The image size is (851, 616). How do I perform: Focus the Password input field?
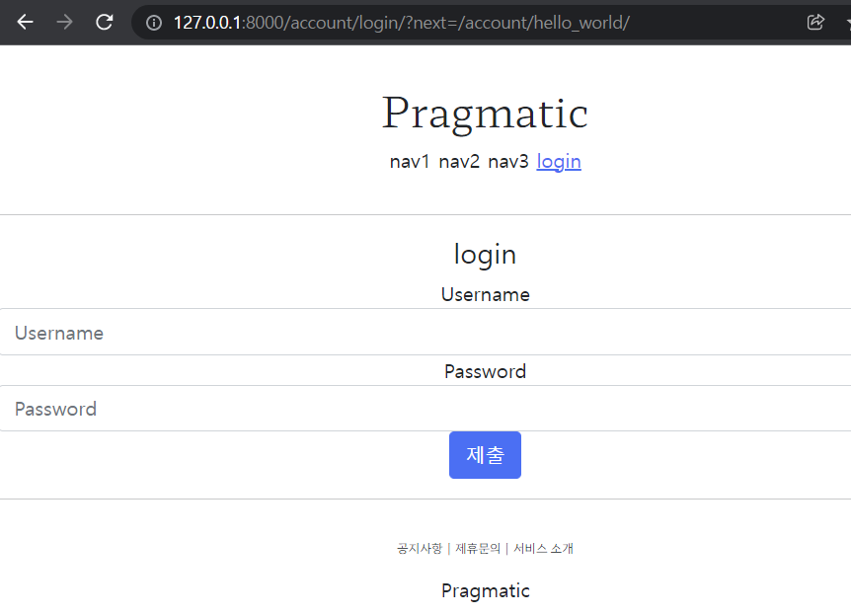tap(425, 409)
